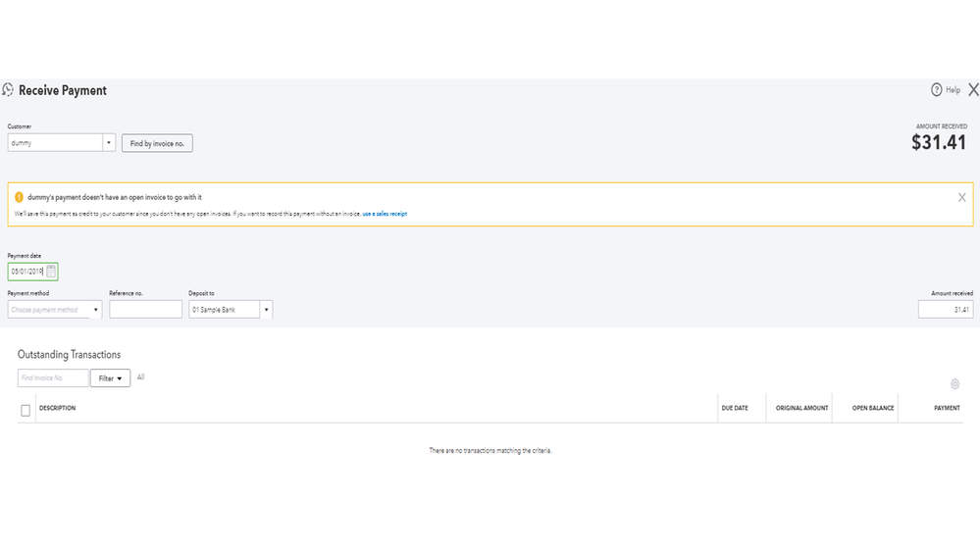980x551 pixels.
Task: Open the Help icon
Action: tap(937, 90)
